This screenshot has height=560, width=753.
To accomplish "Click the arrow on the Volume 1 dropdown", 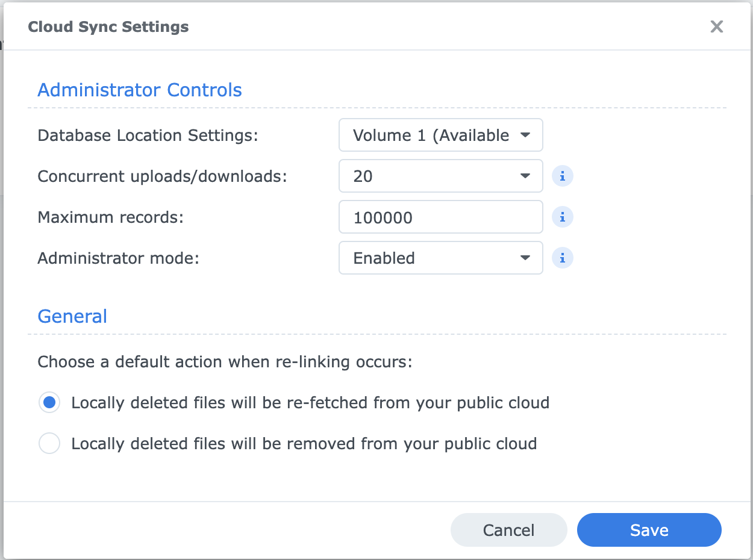I will [x=525, y=135].
